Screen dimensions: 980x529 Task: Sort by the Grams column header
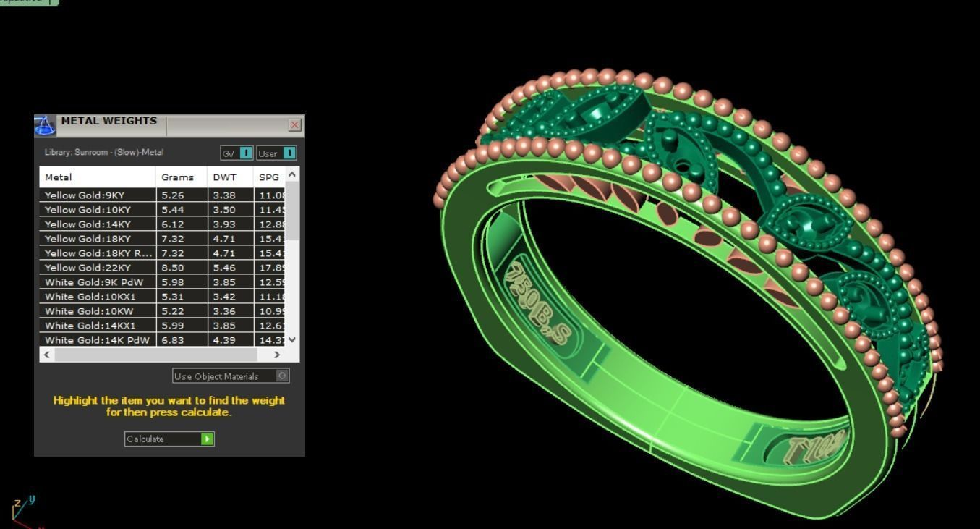(x=182, y=177)
